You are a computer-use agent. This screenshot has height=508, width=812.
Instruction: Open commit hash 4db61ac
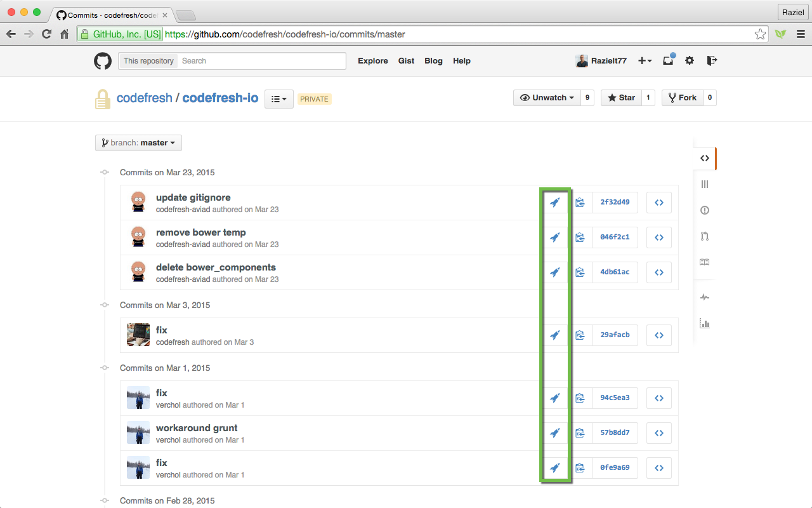point(615,272)
